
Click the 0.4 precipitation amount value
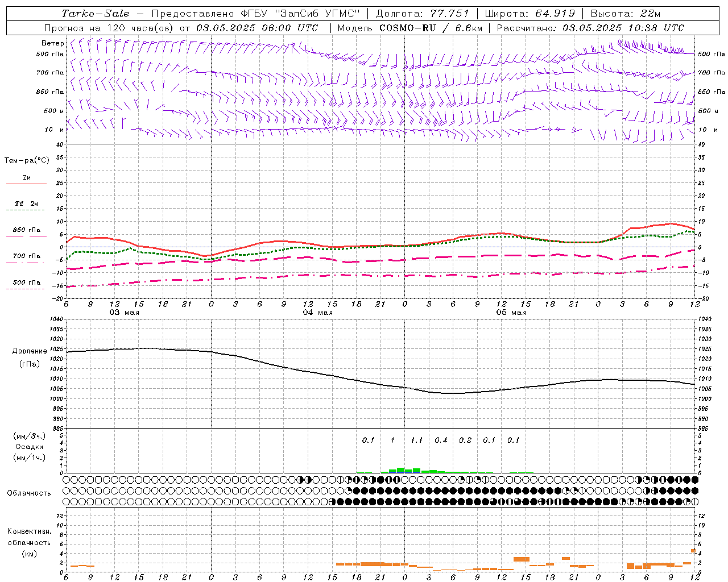click(x=441, y=440)
